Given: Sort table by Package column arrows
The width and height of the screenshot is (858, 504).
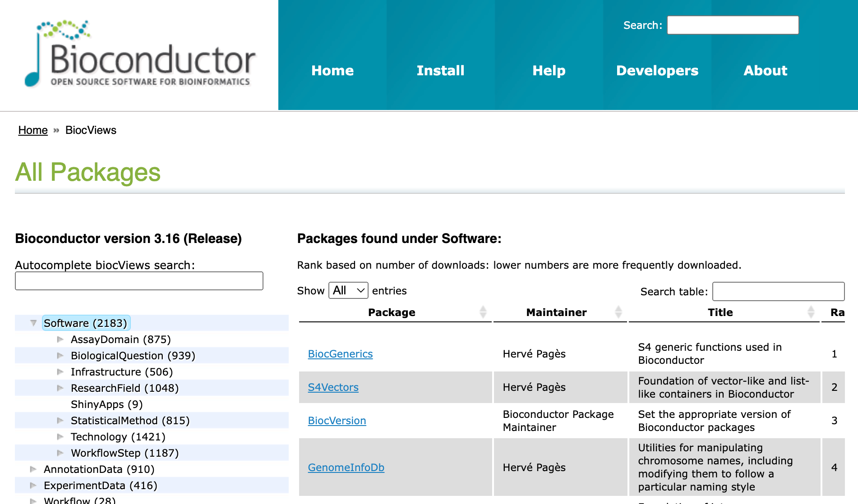Looking at the screenshot, I should pos(483,312).
